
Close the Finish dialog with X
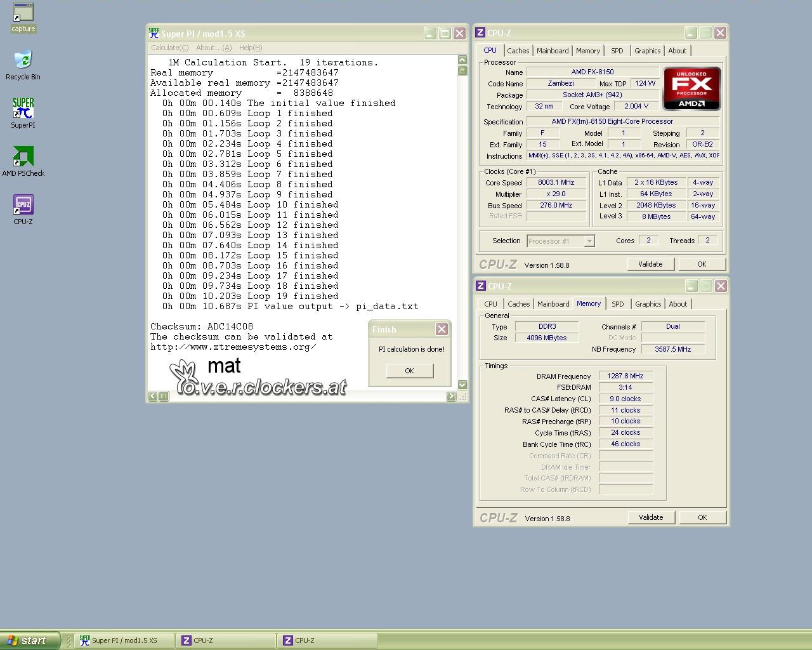pyautogui.click(x=442, y=329)
